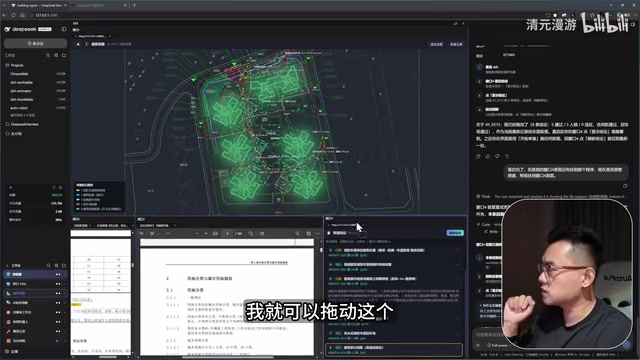The height and width of the screenshot is (360, 640).
Task: Click the share icon after thumbs down
Action: (507, 156)
